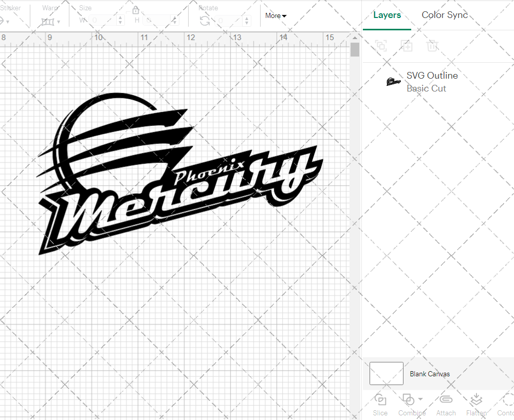This screenshot has height=420, width=514.
Task: Switch to the Color Sync tab
Action: 445,15
